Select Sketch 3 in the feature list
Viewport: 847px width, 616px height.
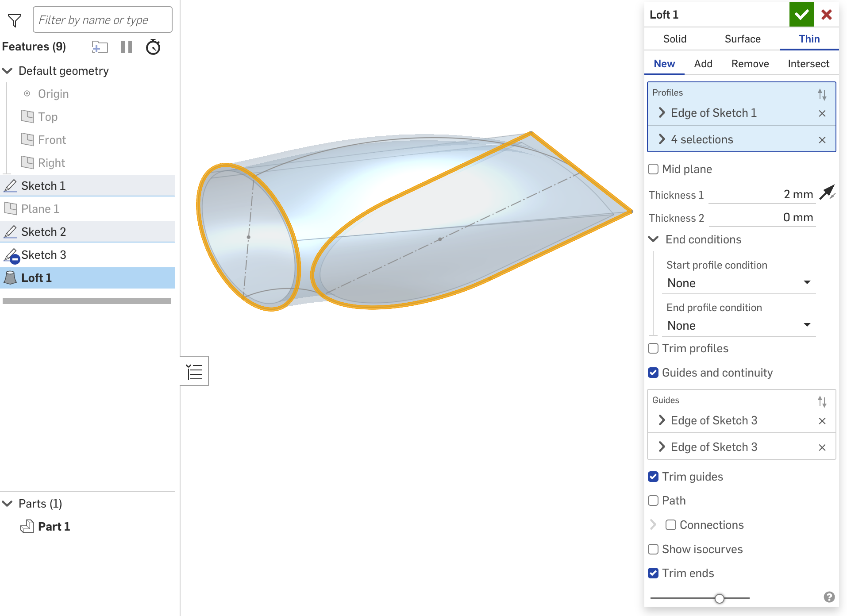click(88, 255)
